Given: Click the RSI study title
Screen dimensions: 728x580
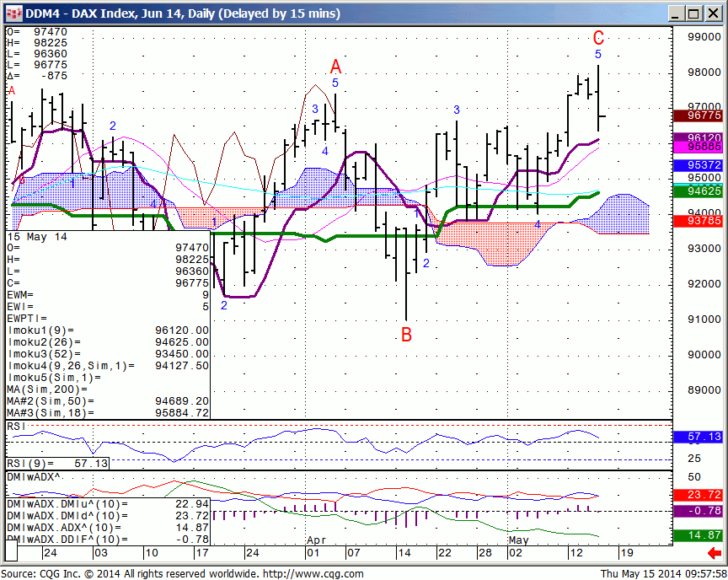Looking at the screenshot, I should click(x=16, y=427).
